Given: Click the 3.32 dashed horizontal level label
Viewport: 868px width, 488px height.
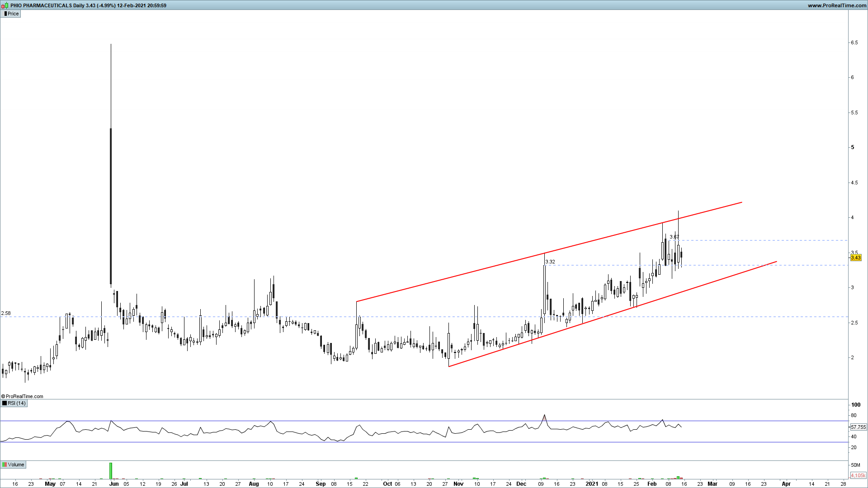Looking at the screenshot, I should (x=550, y=262).
